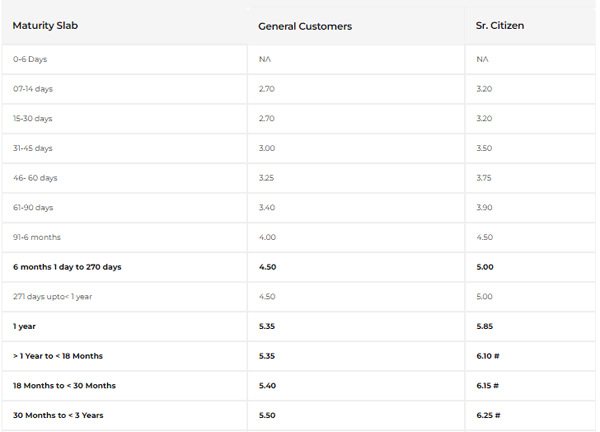The width and height of the screenshot is (600, 432).
Task: Select the bold 1 year row label
Action: 24,326
